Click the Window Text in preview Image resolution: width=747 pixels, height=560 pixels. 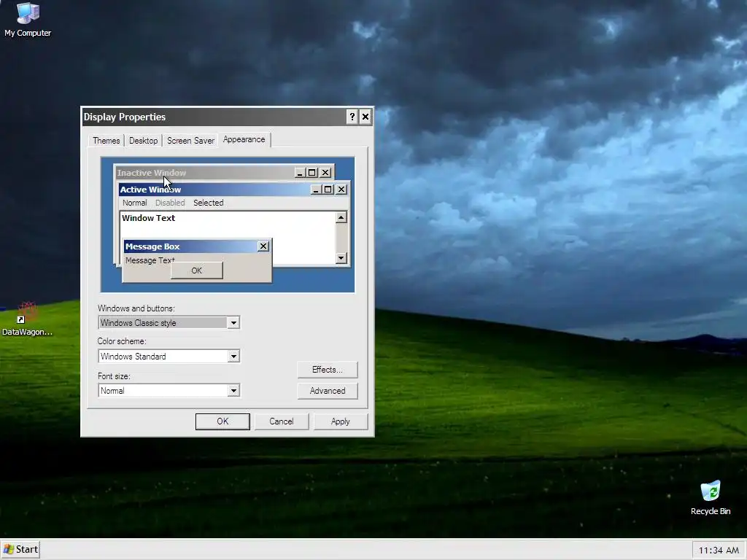[x=149, y=218]
